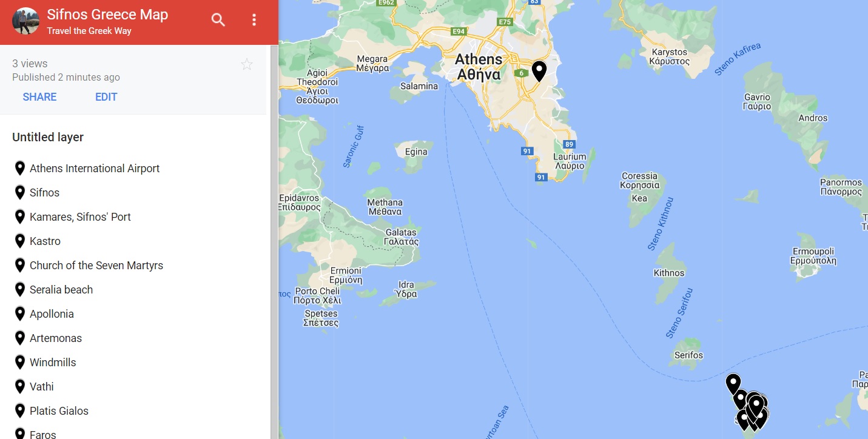Open the search icon in the red header
Image resolution: width=868 pixels, height=439 pixels.
(218, 20)
